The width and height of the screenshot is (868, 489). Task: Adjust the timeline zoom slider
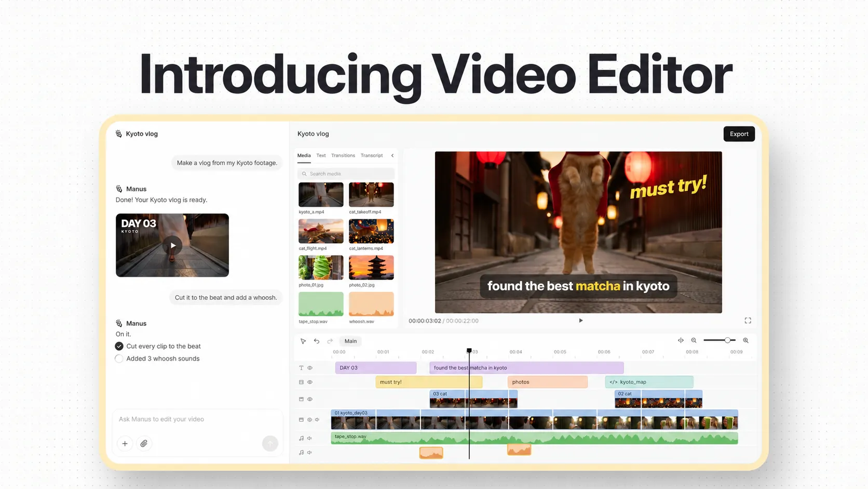727,340
